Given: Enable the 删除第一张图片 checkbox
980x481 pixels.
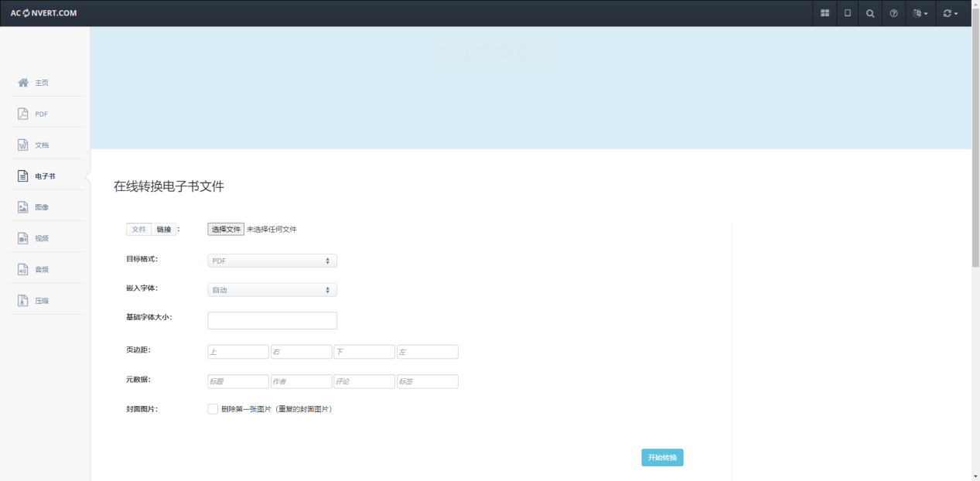Looking at the screenshot, I should click(x=213, y=409).
